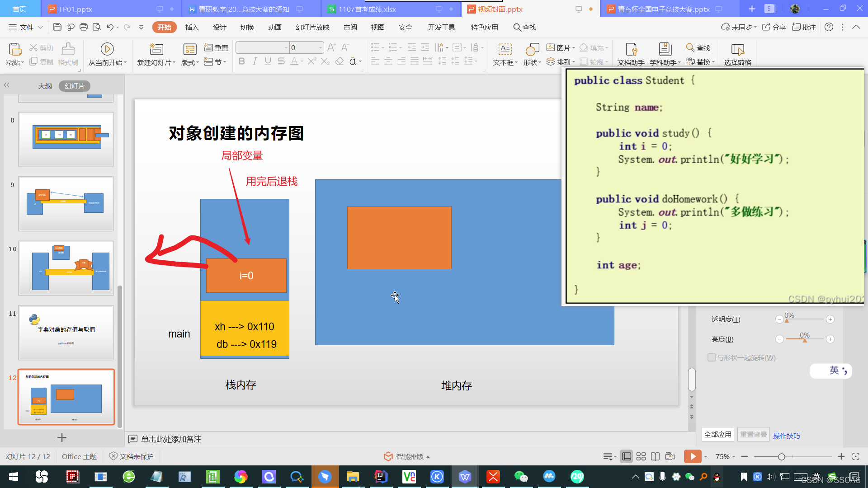This screenshot has width=868, height=488.
Task: Click the Format Painter icon
Action: tap(68, 49)
